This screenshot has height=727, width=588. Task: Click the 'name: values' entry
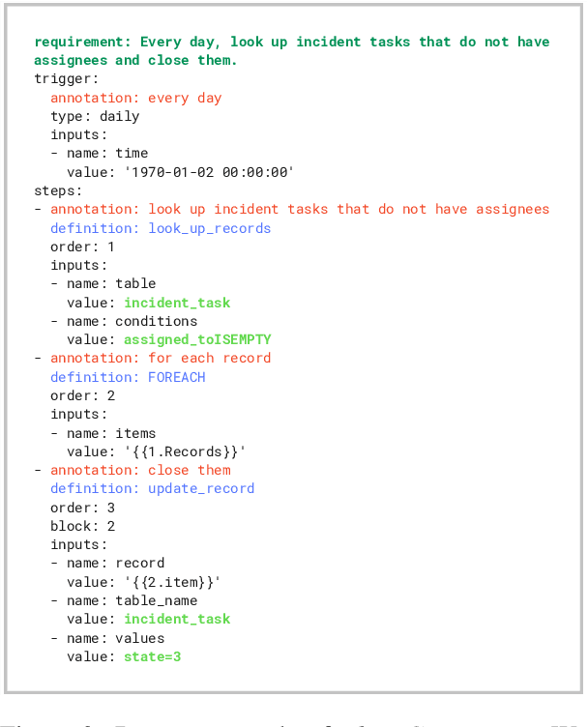[x=115, y=638]
